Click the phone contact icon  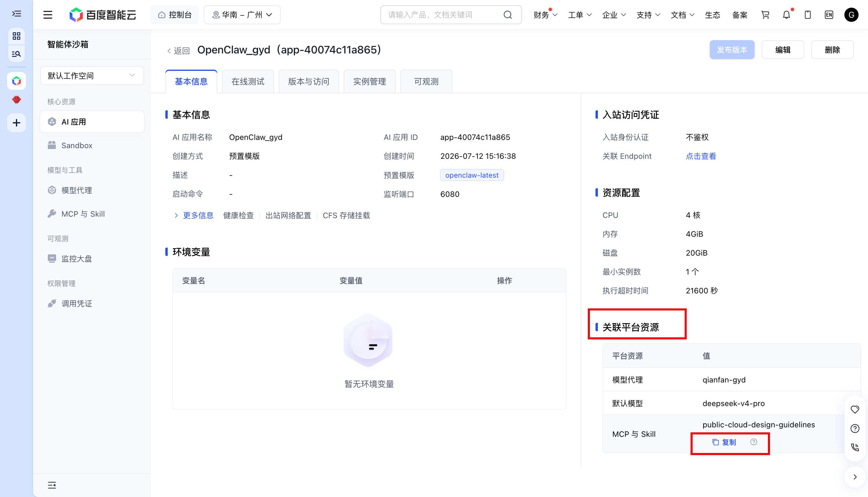(855, 447)
